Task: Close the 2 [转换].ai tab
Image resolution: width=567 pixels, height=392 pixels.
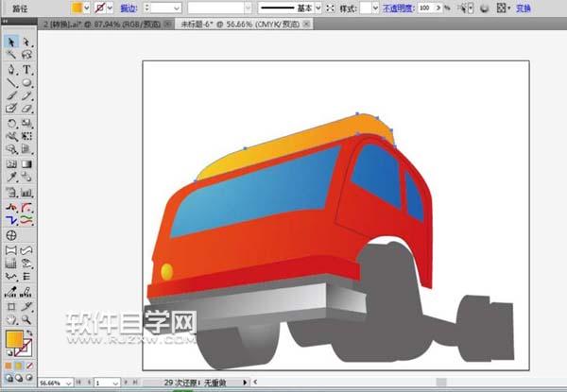Action: [168, 25]
